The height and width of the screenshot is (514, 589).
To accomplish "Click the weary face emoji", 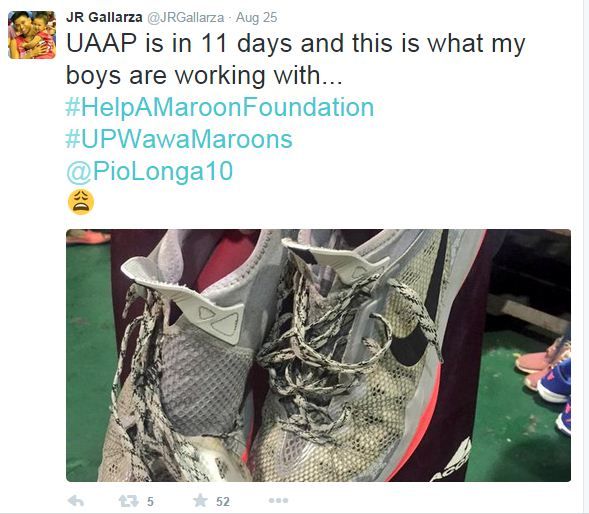I will tap(81, 202).
